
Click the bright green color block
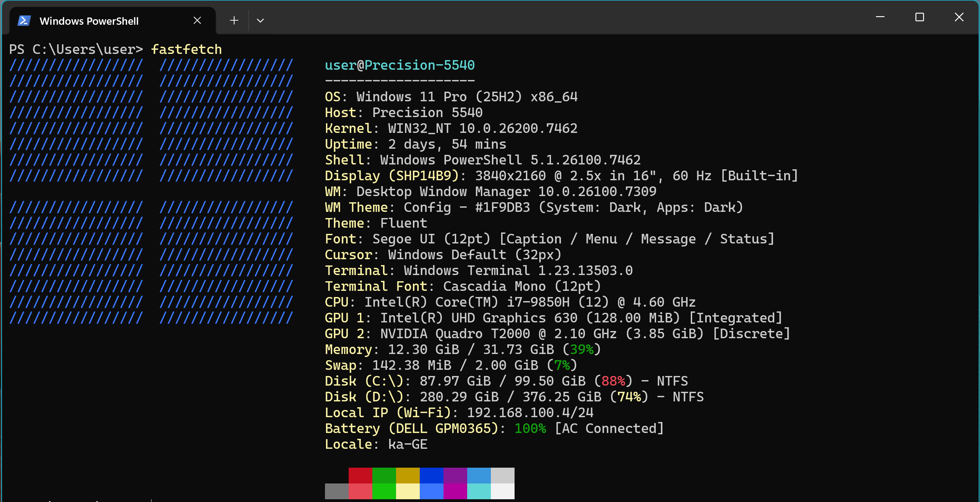tap(384, 491)
